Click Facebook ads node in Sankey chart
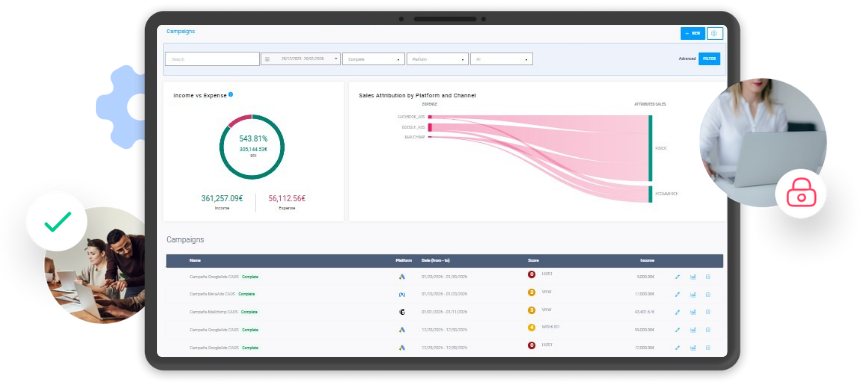The image size is (861, 386). tap(430, 117)
